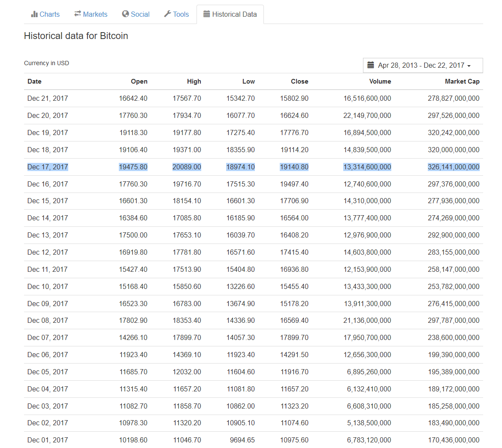Click market cap 238,600,000,000

tap(454, 337)
